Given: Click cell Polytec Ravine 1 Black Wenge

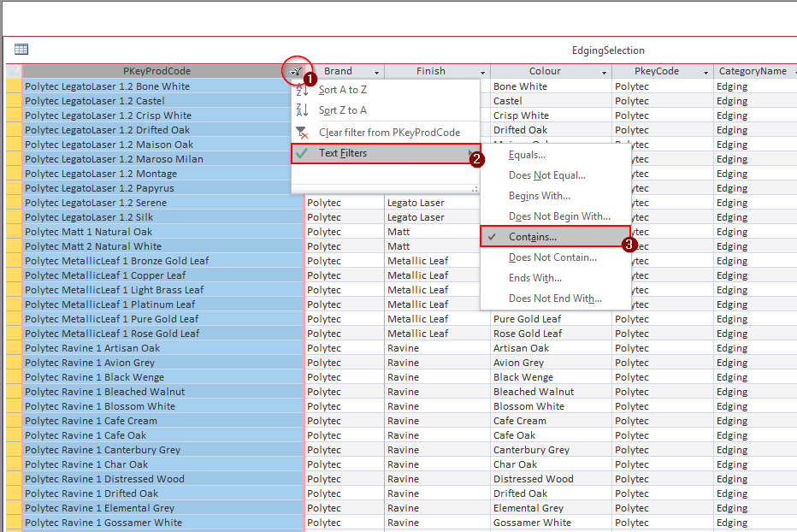Looking at the screenshot, I should coord(163,377).
